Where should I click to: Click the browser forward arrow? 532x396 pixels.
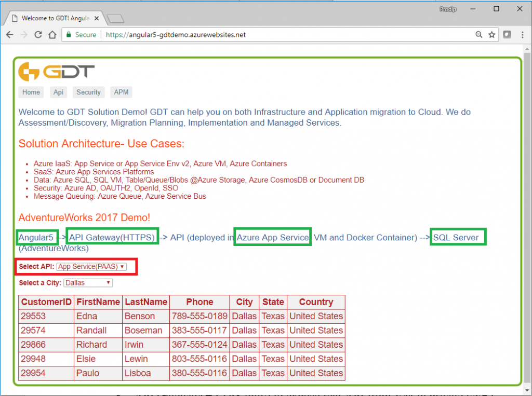[x=24, y=34]
